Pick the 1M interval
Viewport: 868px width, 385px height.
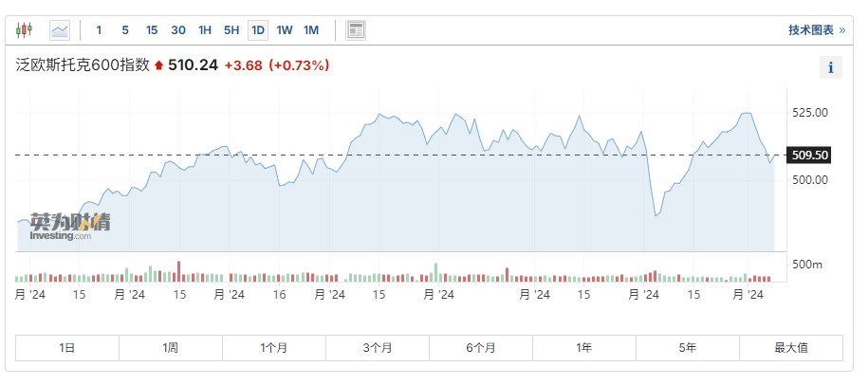[x=311, y=30]
